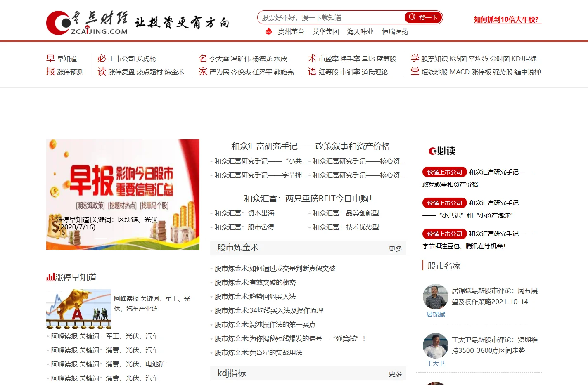588x385 pixels.
Task: Open the 龙虎榜 nav link
Action: point(147,59)
